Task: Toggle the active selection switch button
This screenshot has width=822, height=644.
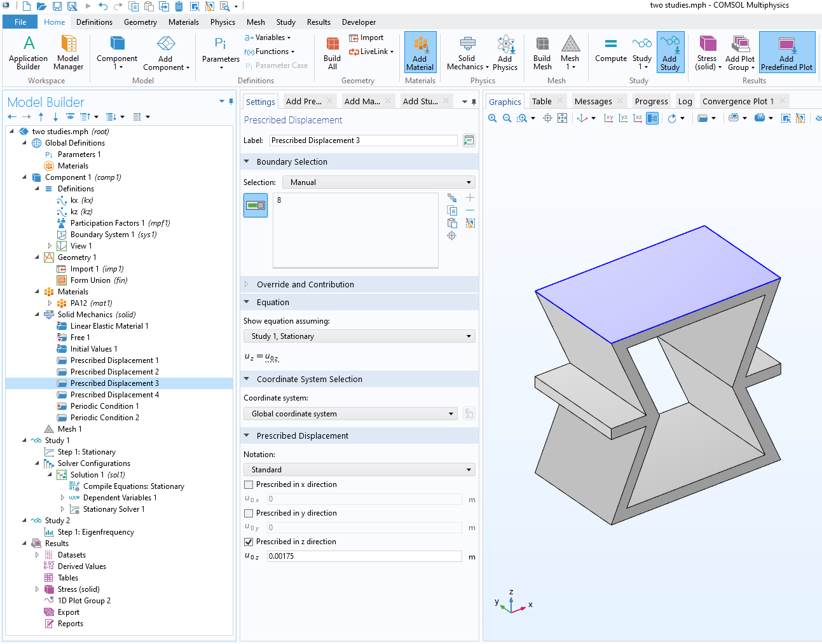Action: click(256, 205)
